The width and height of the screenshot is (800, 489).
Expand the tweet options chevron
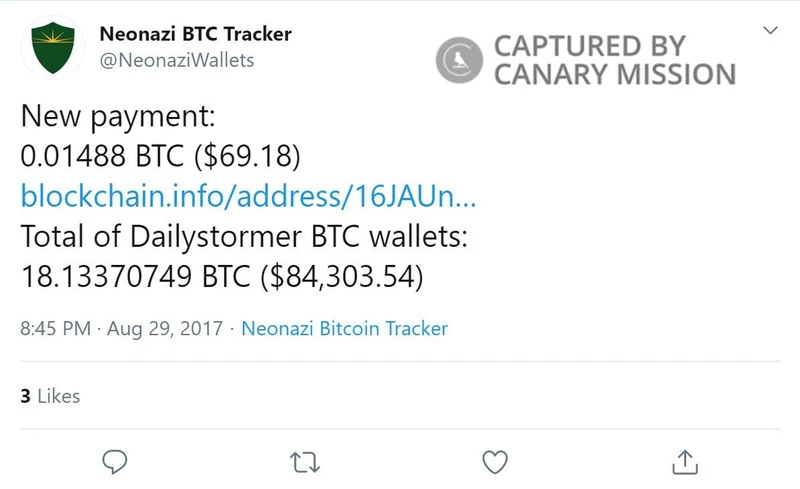click(x=770, y=31)
